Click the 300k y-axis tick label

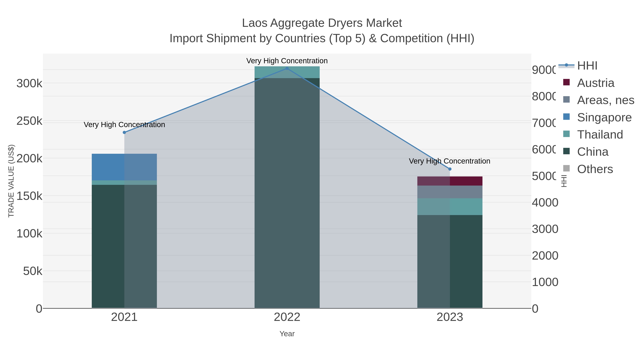[30, 83]
